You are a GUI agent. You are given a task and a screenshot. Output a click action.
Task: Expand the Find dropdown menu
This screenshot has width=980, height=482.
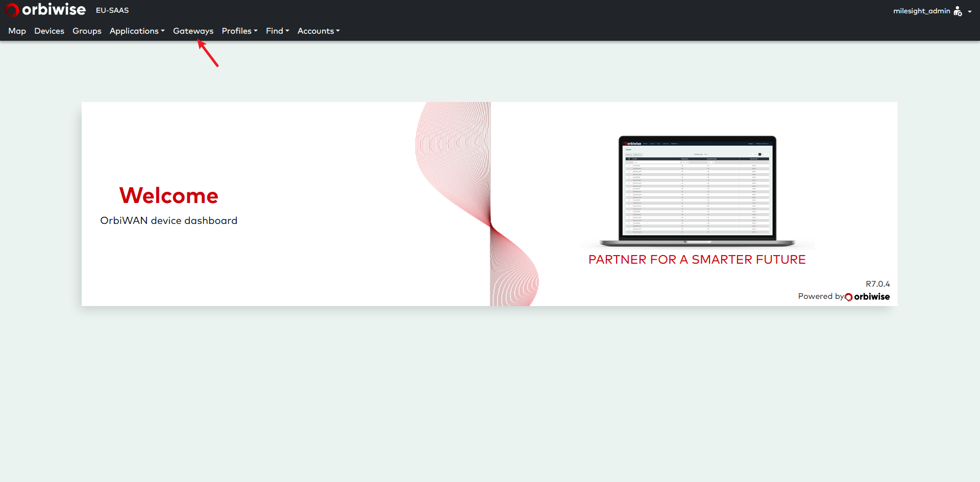tap(277, 31)
